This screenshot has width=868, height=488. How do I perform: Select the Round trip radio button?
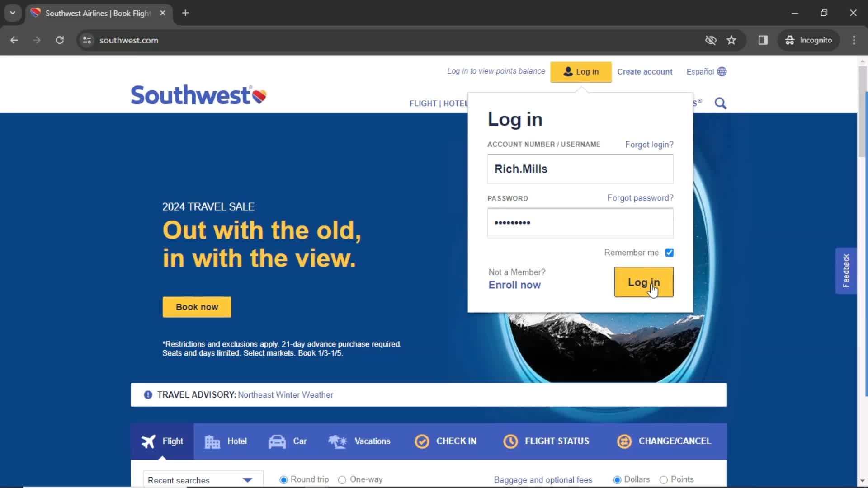[283, 480]
